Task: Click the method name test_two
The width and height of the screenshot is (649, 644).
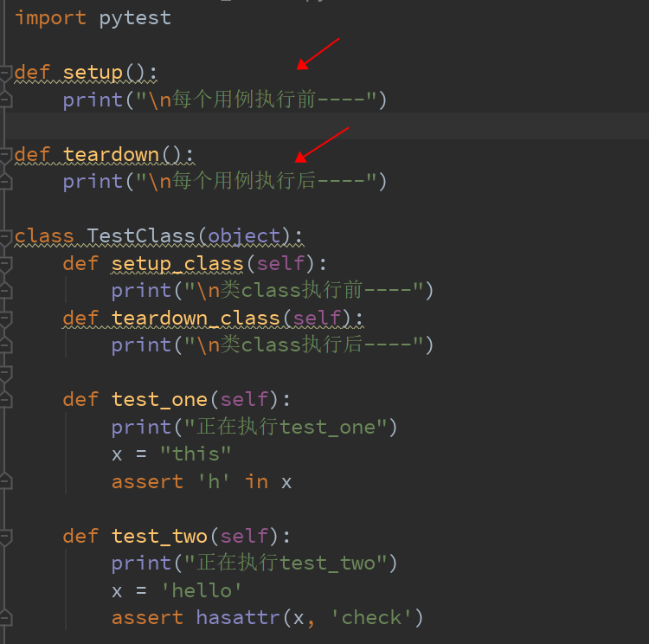Action: pos(159,537)
